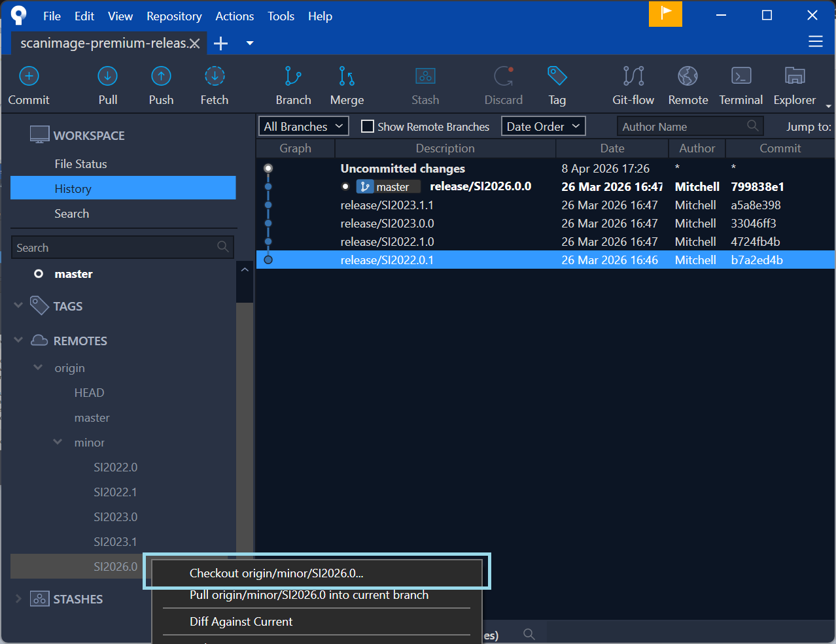Select the Uncommitted changes row
The height and width of the screenshot is (644, 836).
pyautogui.click(x=546, y=169)
